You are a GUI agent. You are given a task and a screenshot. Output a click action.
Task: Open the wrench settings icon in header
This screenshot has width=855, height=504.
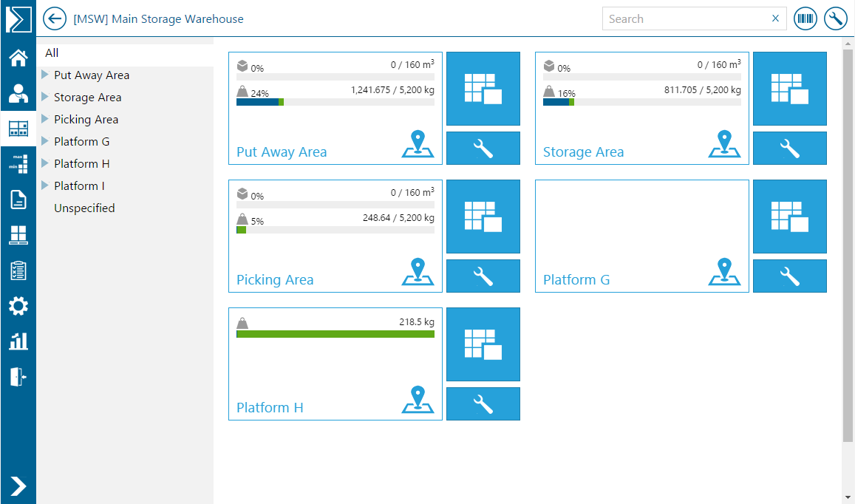(835, 19)
